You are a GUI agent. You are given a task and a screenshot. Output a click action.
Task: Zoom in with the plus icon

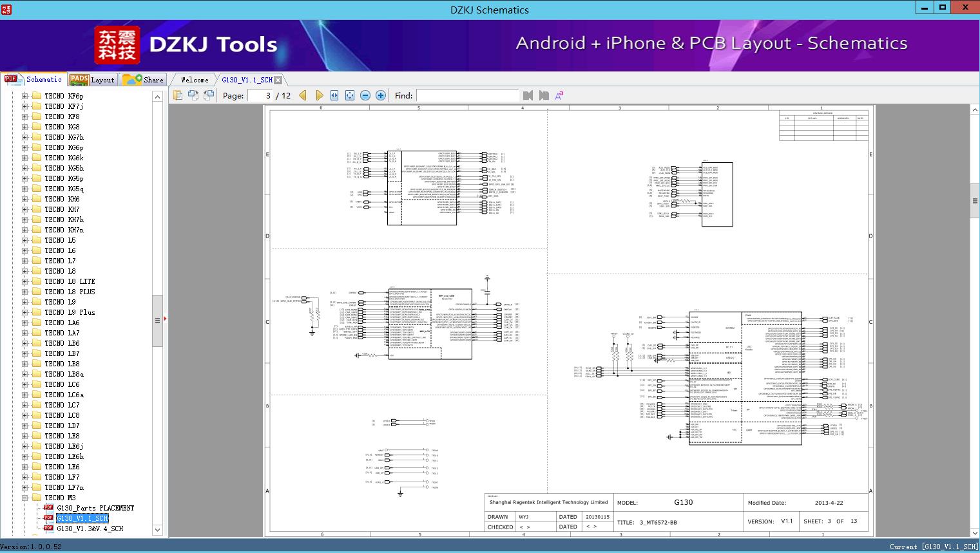(x=381, y=95)
